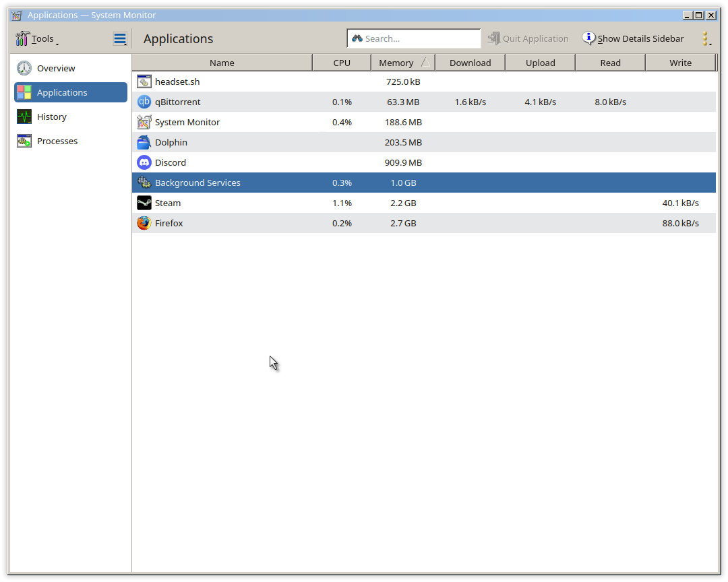Click the Firefox app icon
The width and height of the screenshot is (728, 582).
[x=144, y=223]
